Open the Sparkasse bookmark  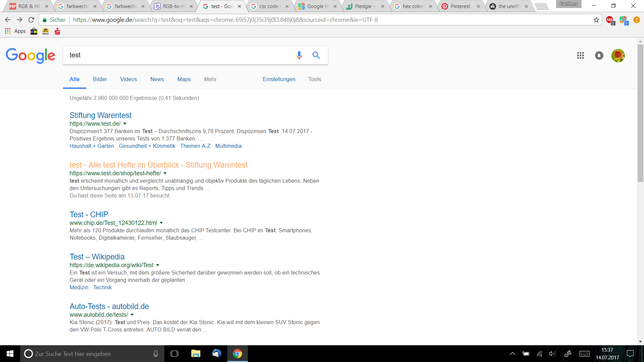click(x=57, y=31)
